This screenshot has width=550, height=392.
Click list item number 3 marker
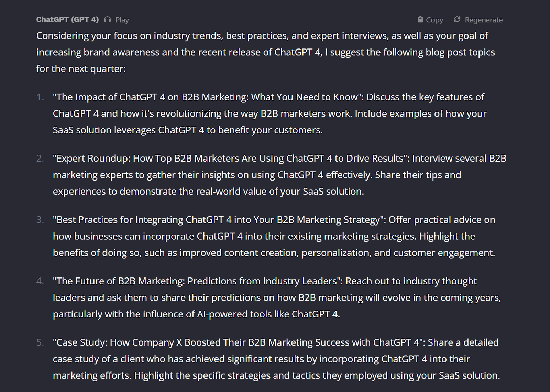pyautogui.click(x=40, y=219)
